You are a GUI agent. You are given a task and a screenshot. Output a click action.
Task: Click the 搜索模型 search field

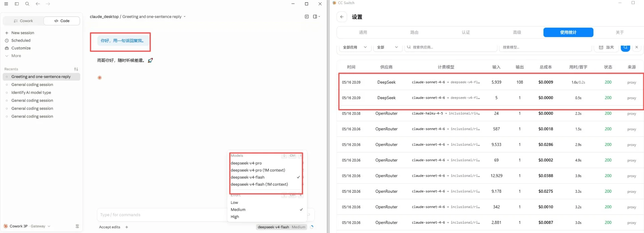coord(545,47)
